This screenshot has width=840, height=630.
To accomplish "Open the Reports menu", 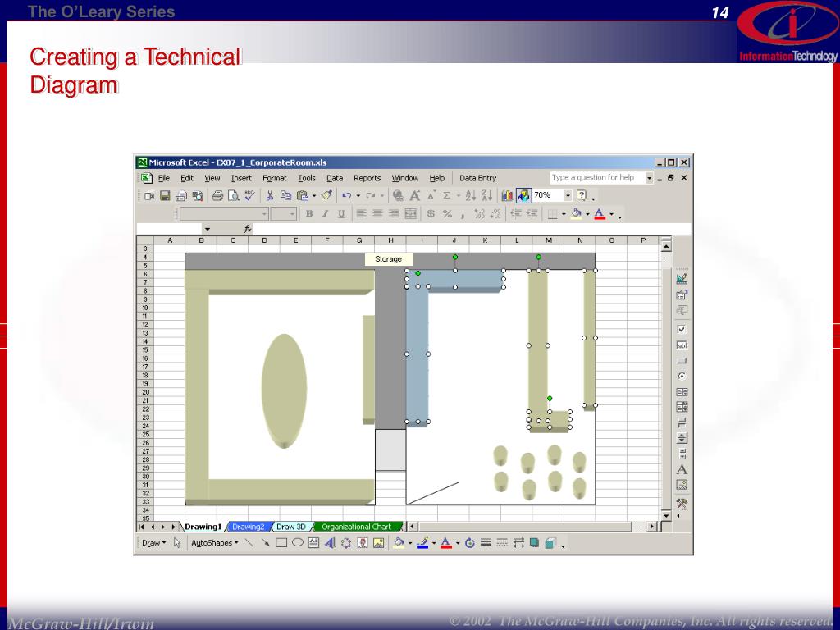I will point(367,178).
